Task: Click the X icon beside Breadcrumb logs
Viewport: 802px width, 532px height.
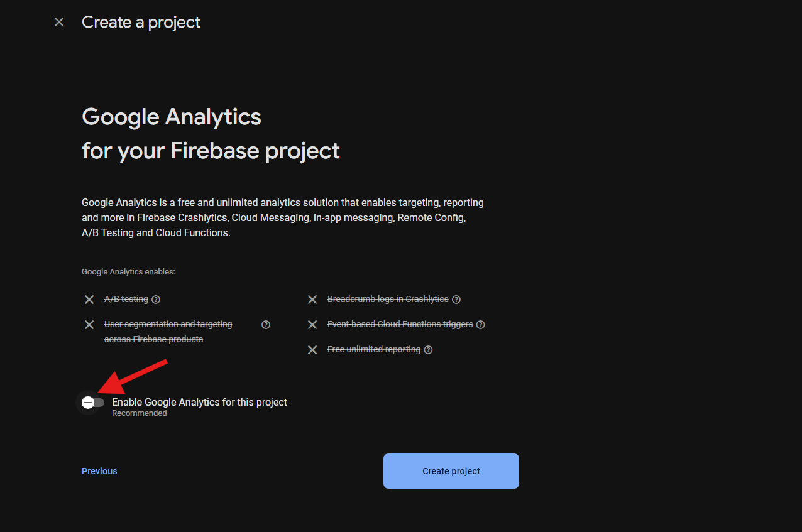Action: point(312,300)
